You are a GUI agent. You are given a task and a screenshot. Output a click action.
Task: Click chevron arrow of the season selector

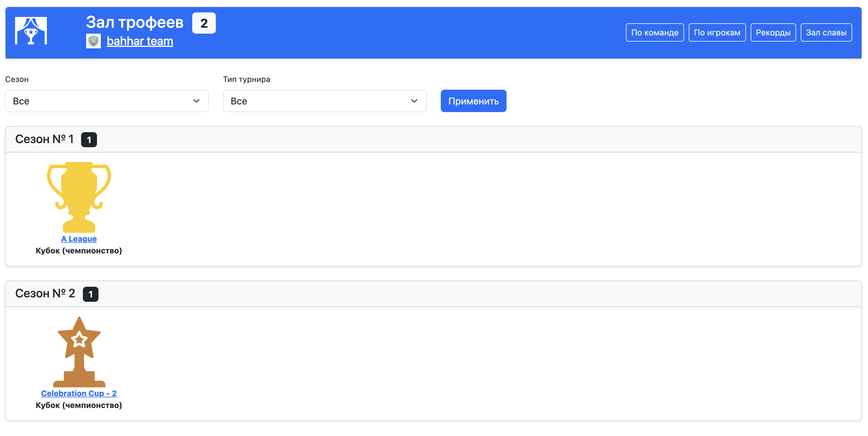(x=196, y=101)
